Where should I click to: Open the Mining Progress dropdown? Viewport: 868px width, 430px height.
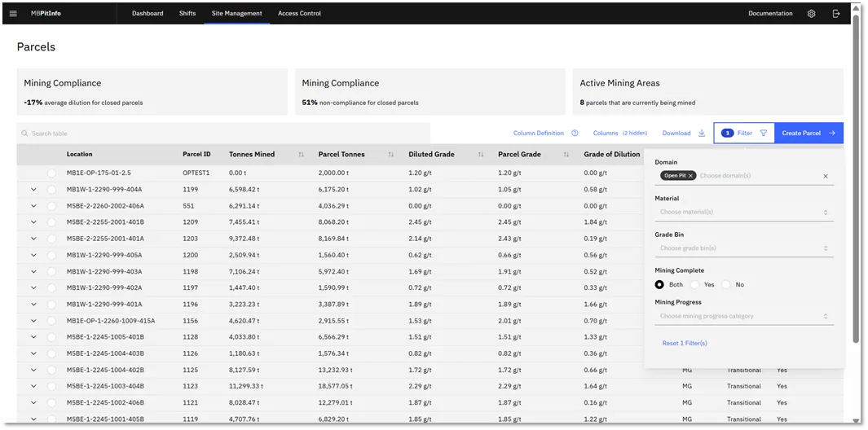coord(744,317)
